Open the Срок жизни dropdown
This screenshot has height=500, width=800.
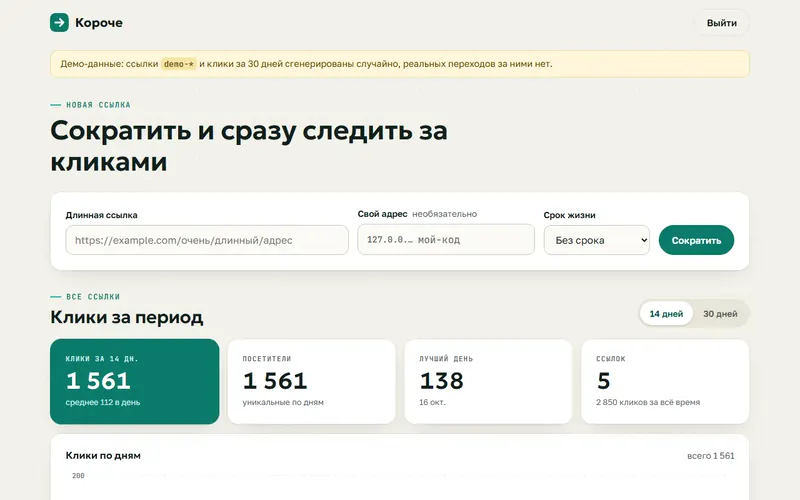[596, 240]
